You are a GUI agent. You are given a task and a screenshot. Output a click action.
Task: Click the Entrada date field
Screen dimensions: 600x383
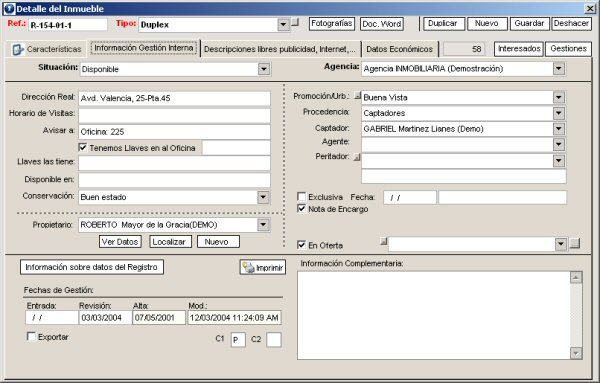(52, 318)
